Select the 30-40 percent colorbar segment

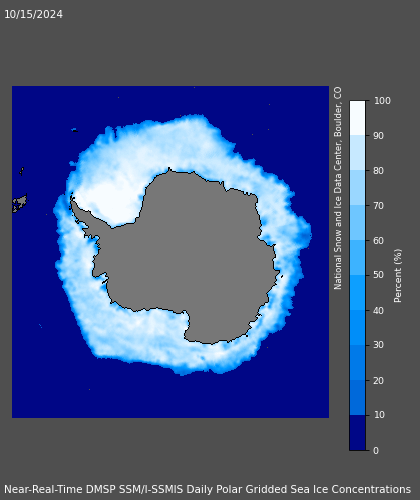pos(357,327)
